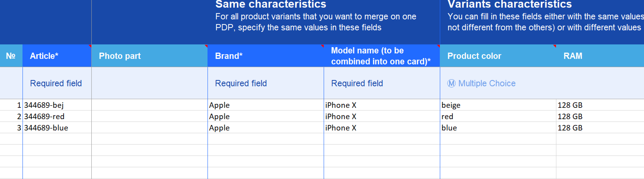Select the № column header
This screenshot has height=179, width=644.
(x=11, y=56)
